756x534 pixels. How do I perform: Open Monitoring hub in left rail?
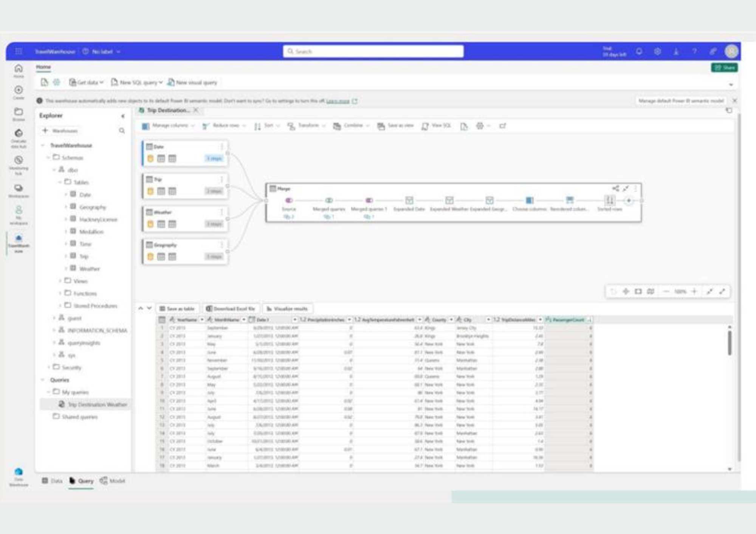click(19, 165)
